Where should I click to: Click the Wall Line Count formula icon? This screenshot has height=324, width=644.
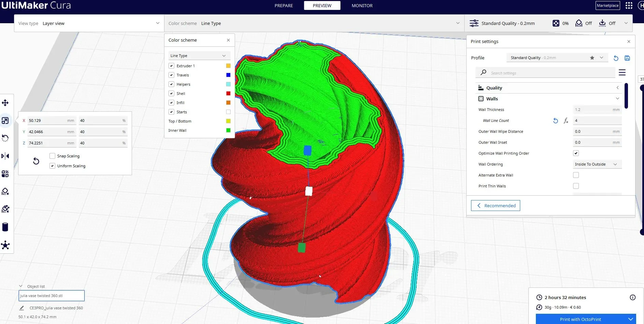[566, 121]
